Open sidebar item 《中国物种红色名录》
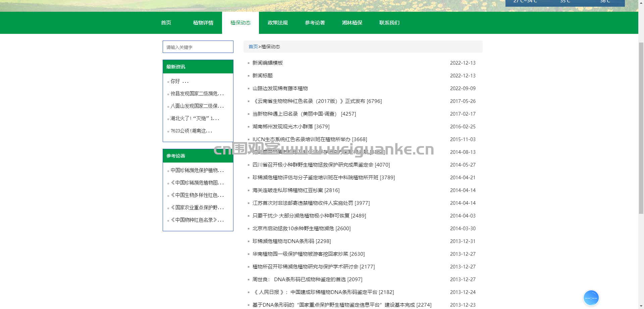 [197, 220]
